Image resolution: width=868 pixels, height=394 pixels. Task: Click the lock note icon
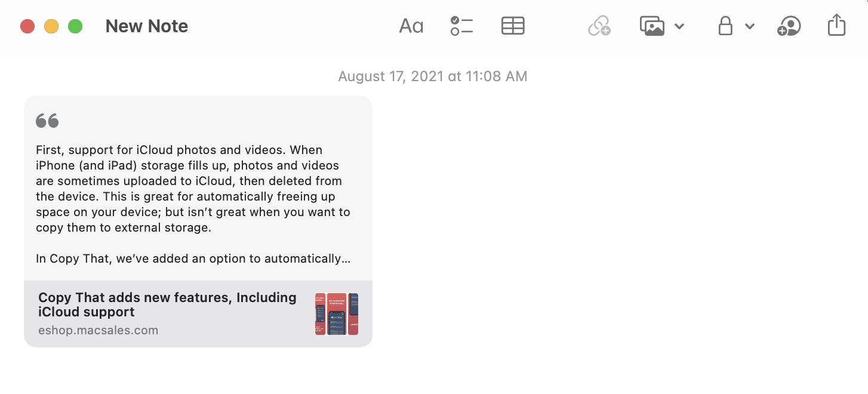pos(725,26)
